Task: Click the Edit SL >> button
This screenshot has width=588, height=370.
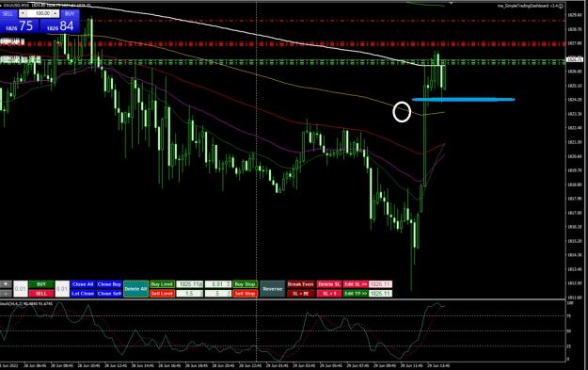Action: coord(356,284)
